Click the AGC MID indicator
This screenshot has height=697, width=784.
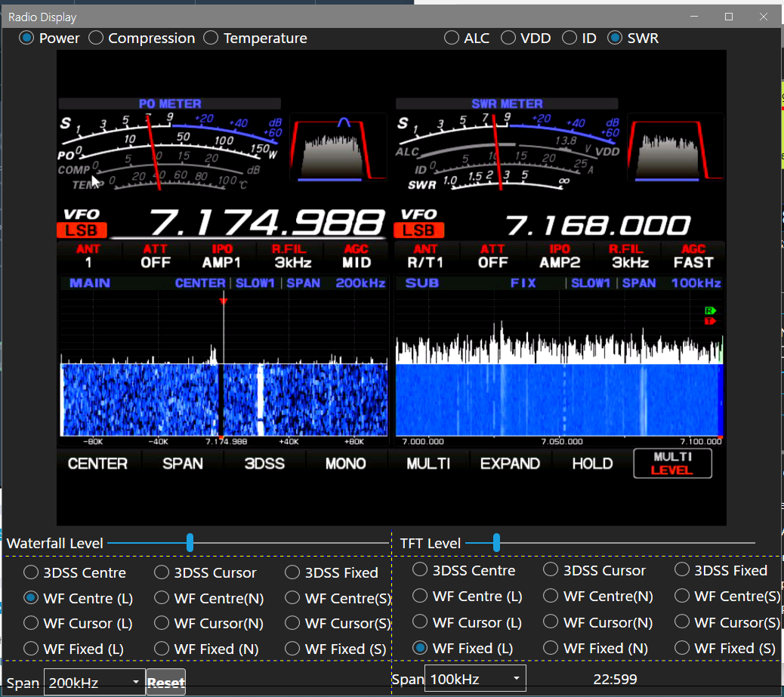357,256
